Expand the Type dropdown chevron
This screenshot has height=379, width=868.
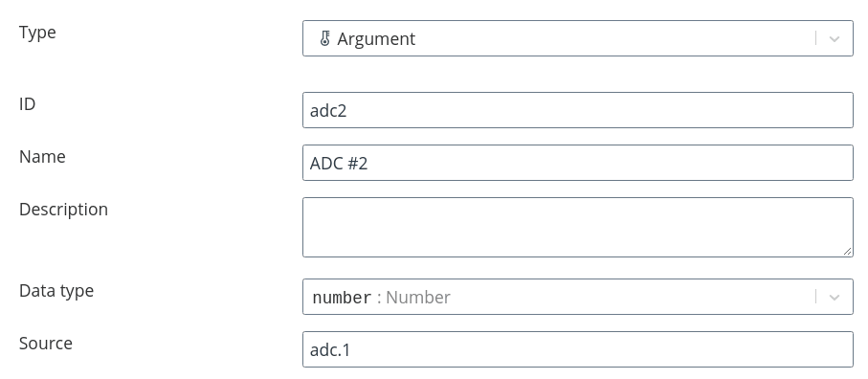click(x=835, y=38)
